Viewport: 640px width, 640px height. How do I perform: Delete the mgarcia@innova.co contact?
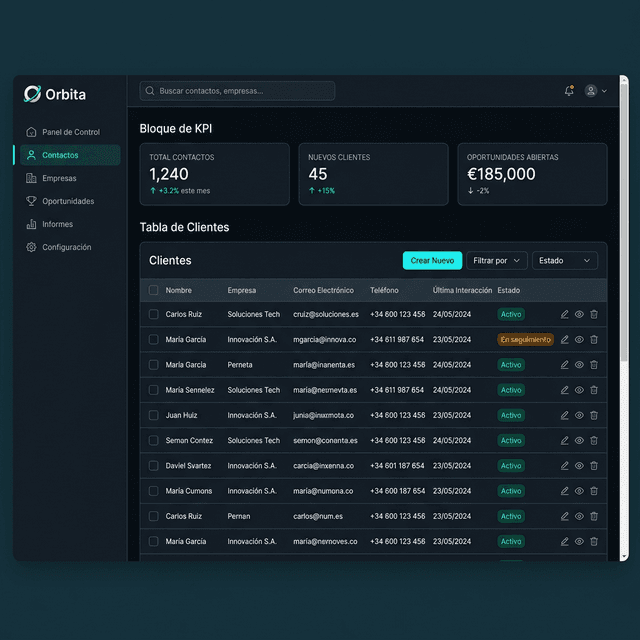(x=594, y=340)
